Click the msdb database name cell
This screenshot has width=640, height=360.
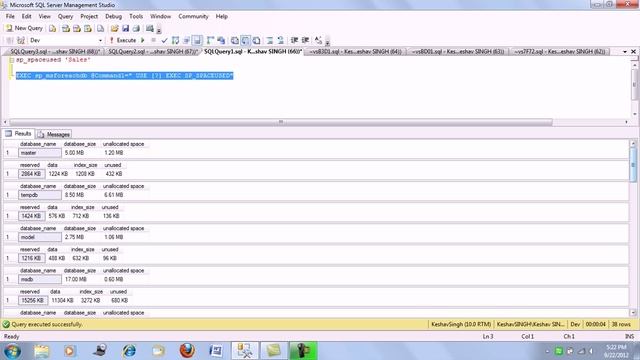coord(40,280)
